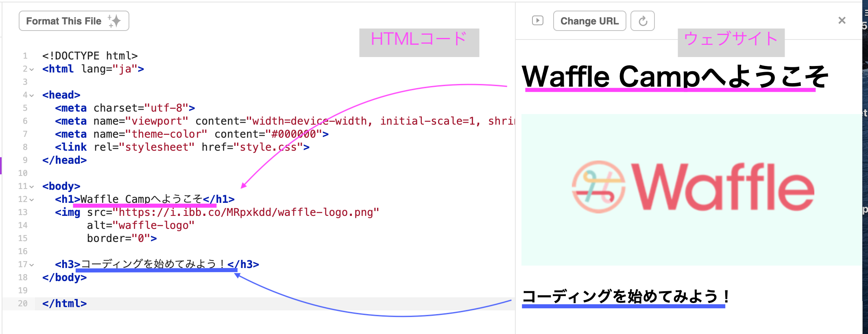Close the preview pane with X

click(x=842, y=20)
